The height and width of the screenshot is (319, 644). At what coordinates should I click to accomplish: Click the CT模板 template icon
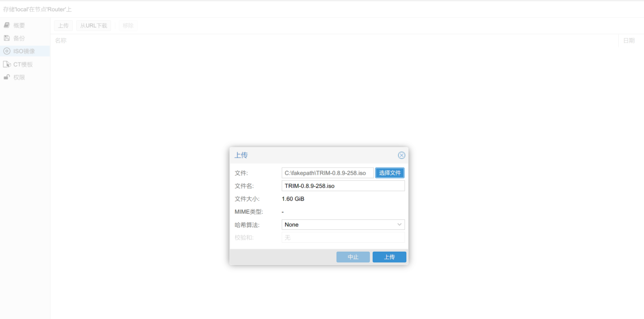[x=7, y=64]
